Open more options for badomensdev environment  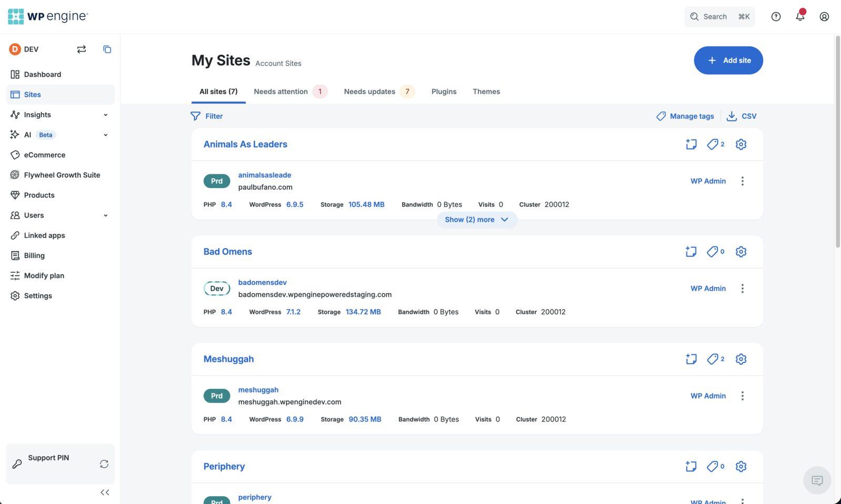[742, 289]
